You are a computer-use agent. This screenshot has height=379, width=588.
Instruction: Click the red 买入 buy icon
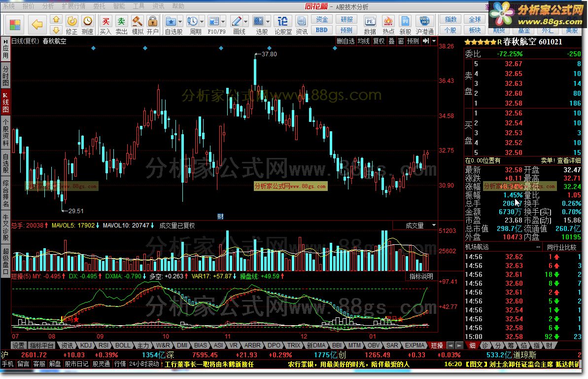pos(106,21)
